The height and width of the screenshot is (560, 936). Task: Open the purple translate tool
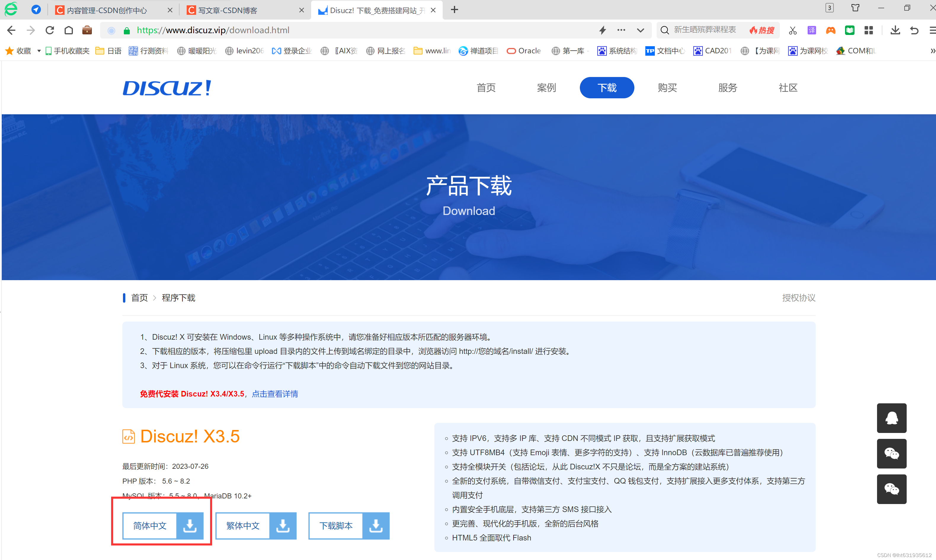tap(812, 30)
